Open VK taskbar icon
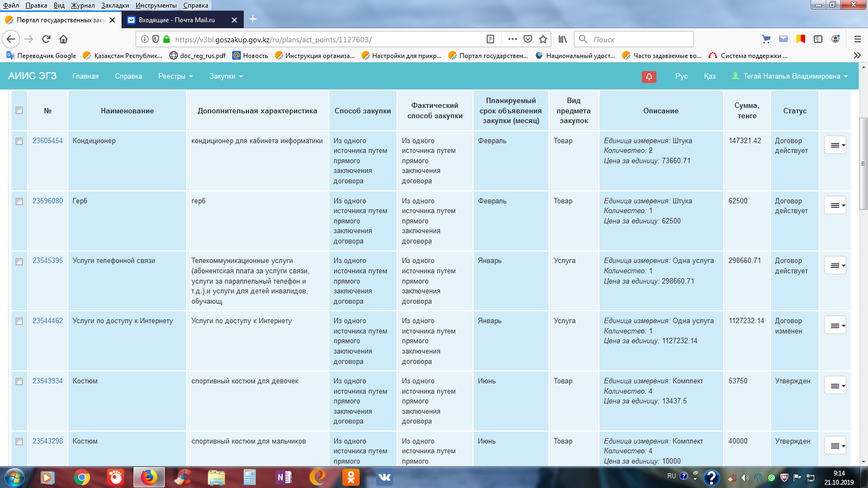868x488 pixels. [x=385, y=477]
